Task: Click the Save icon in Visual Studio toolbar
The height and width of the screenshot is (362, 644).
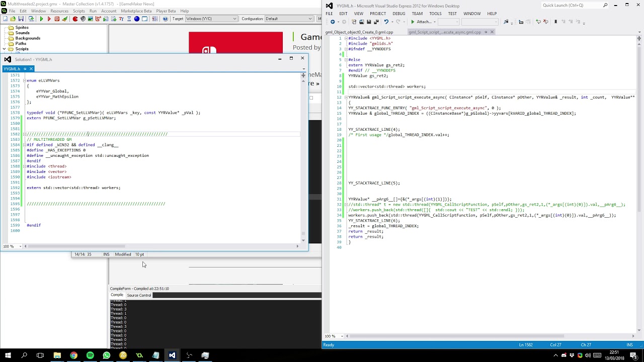Action: pos(369,22)
